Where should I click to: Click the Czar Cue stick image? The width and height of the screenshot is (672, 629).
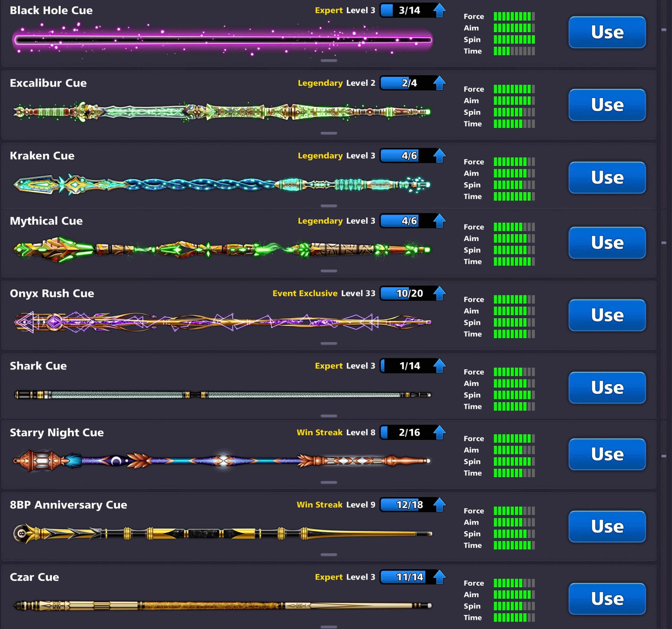pos(221,605)
